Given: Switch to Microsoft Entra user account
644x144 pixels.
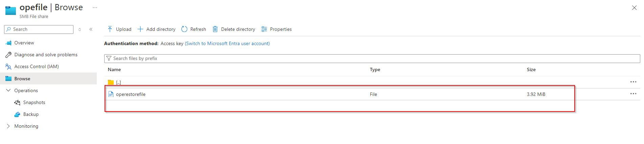Looking at the screenshot, I should (x=227, y=43).
